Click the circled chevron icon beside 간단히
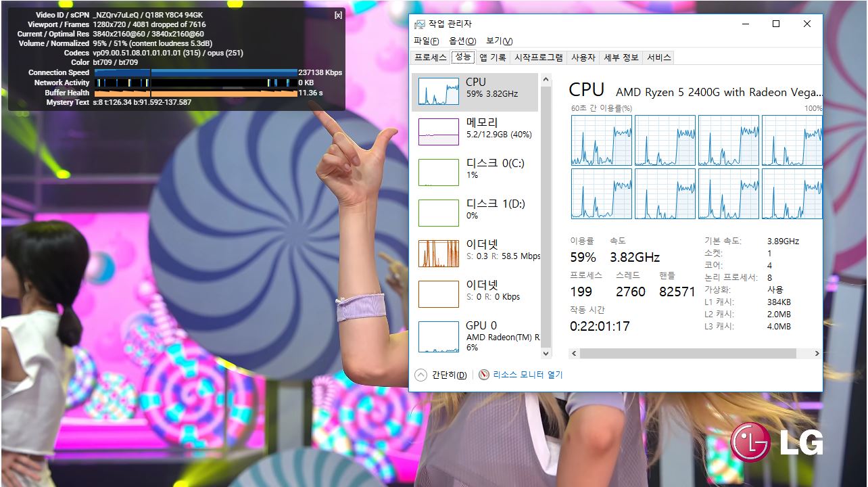The width and height of the screenshot is (868, 487). pyautogui.click(x=420, y=375)
